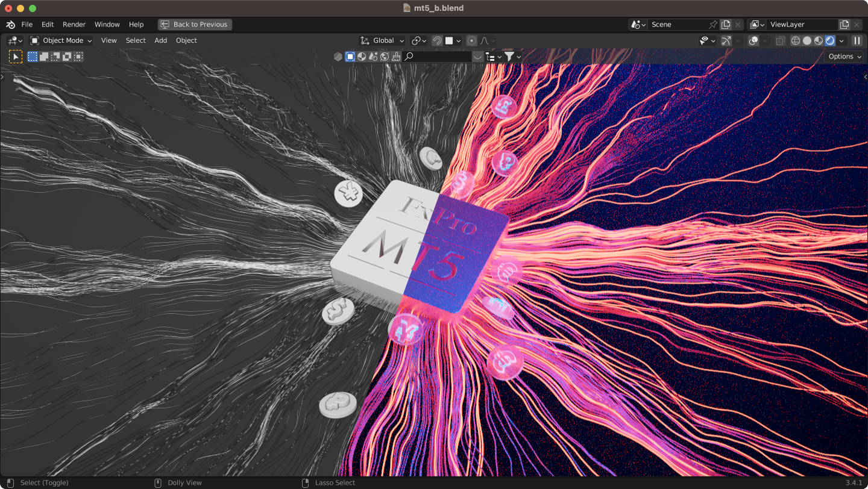Screen dimensions: 868x489
Task: Open the Render menu
Action: click(x=74, y=24)
